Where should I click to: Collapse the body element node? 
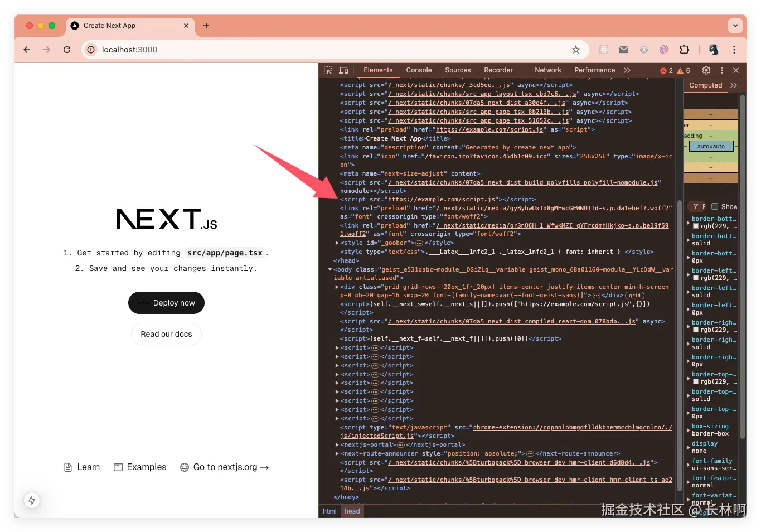pyautogui.click(x=330, y=269)
